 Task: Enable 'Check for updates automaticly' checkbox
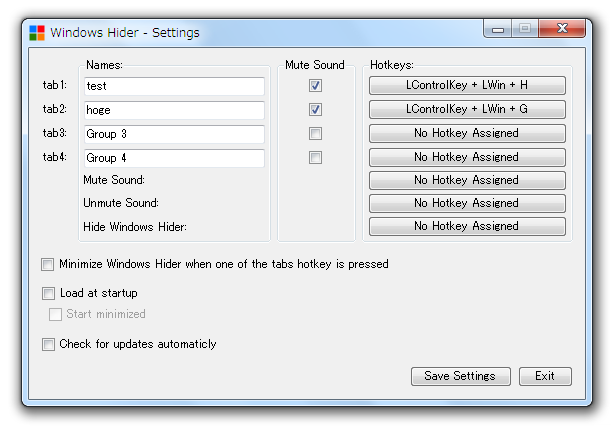click(x=48, y=345)
